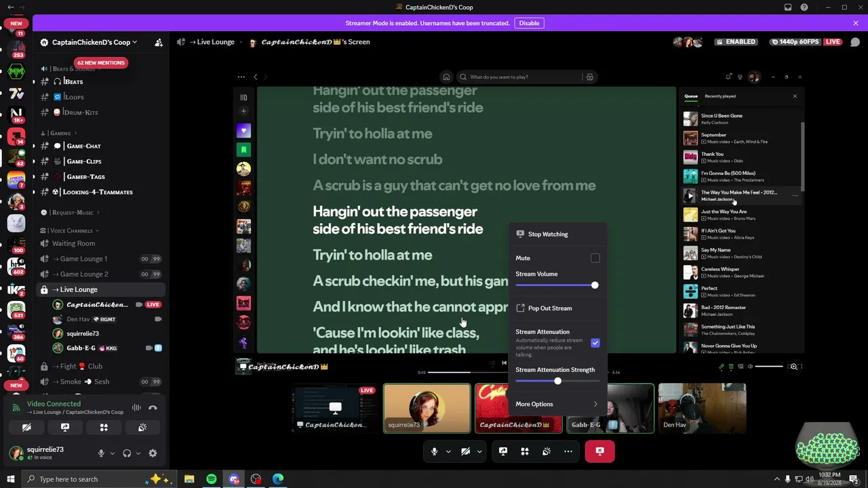Image resolution: width=868 pixels, height=488 pixels.
Task: Open File Explorer from the taskbar
Action: click(189, 479)
